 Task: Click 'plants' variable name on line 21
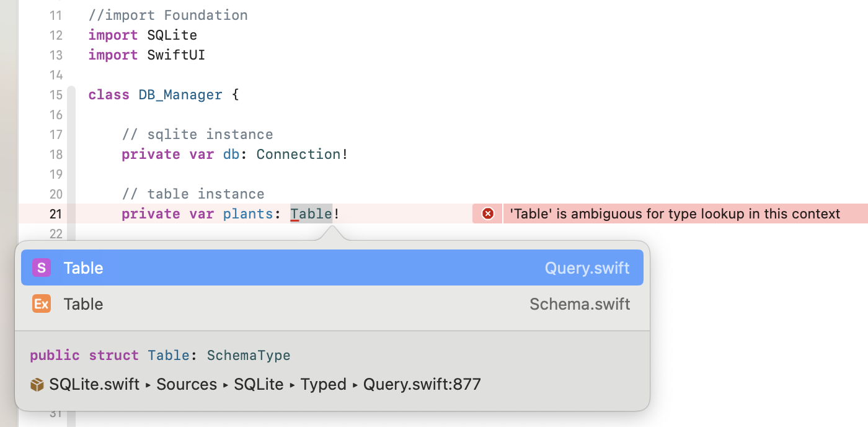click(248, 213)
